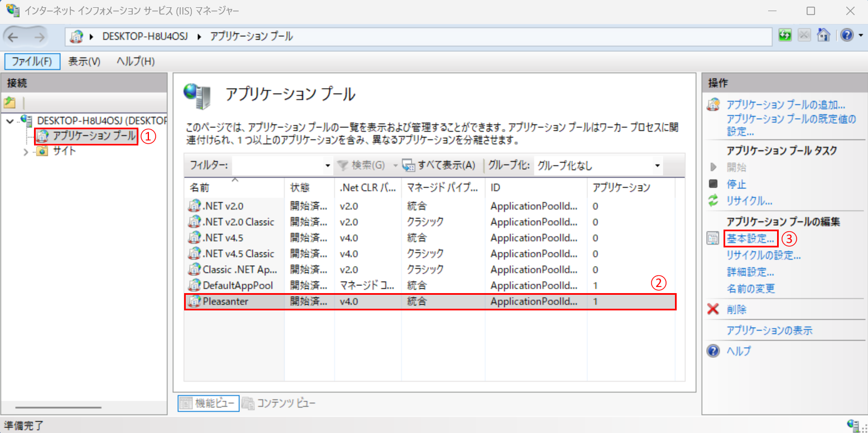This screenshot has width=868, height=433.
Task: Collapse the DESKTOP-H8U4OSJ server tree node
Action: click(10, 120)
